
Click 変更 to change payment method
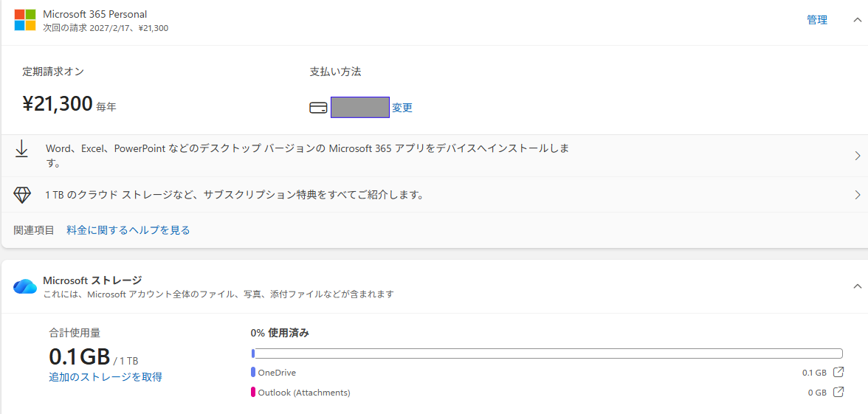[402, 108]
